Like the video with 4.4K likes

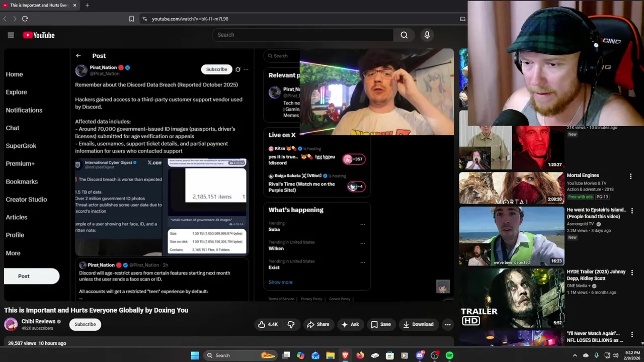pyautogui.click(x=268, y=325)
